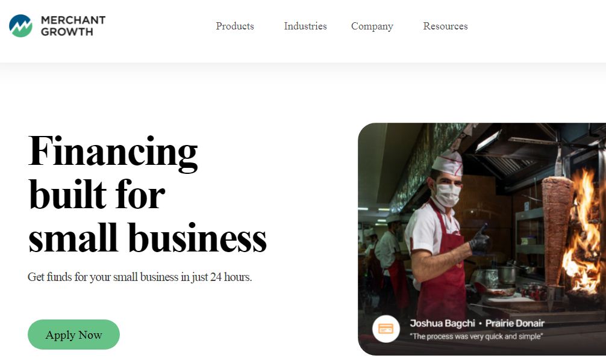Expand the Company navigation item

pyautogui.click(x=372, y=26)
